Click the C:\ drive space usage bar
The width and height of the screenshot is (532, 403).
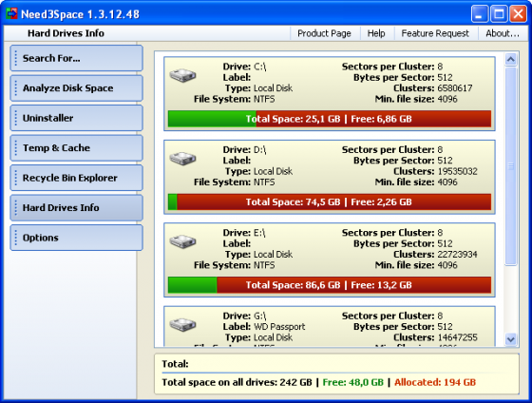click(330, 119)
